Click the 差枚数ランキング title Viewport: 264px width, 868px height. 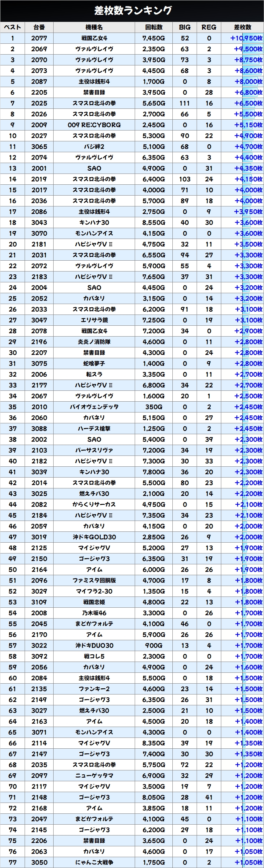(132, 10)
